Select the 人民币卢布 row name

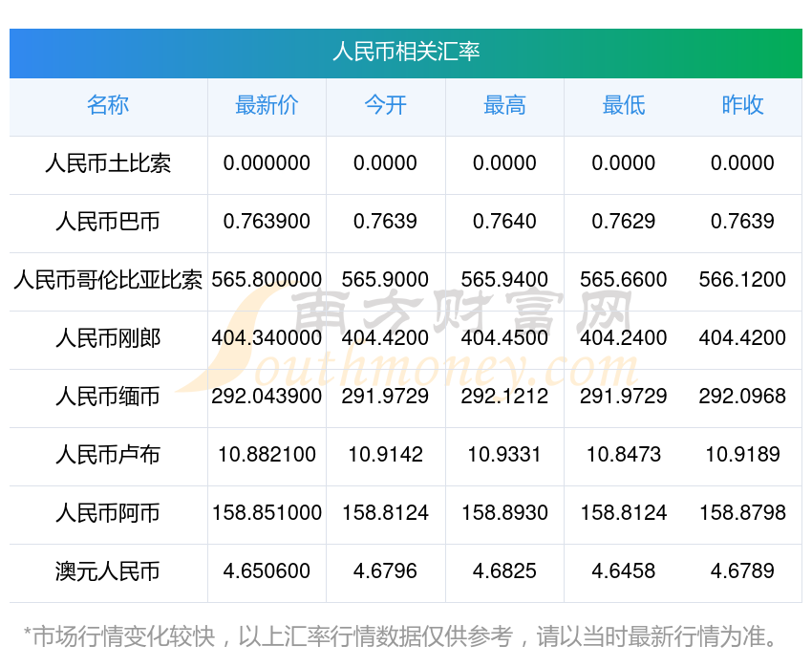[x=108, y=455]
